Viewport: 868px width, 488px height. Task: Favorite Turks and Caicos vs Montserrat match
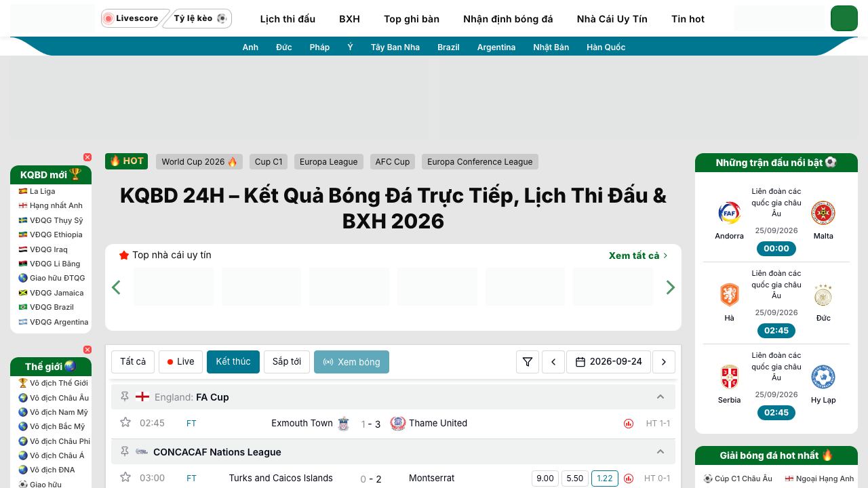click(x=125, y=477)
